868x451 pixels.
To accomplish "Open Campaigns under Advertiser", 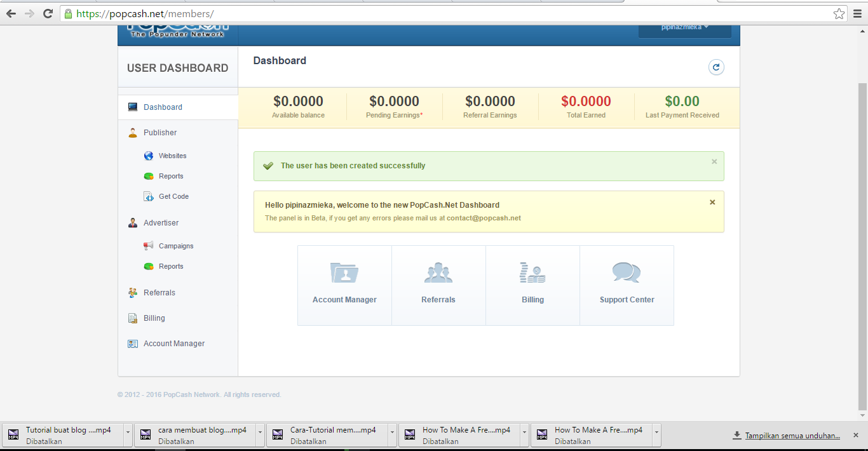I will click(176, 246).
